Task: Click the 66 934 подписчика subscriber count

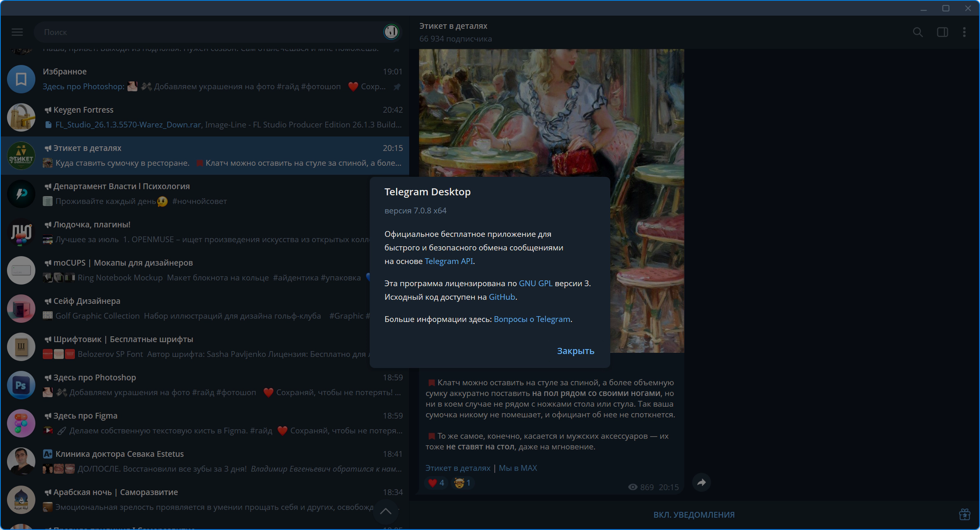Action: tap(456, 39)
